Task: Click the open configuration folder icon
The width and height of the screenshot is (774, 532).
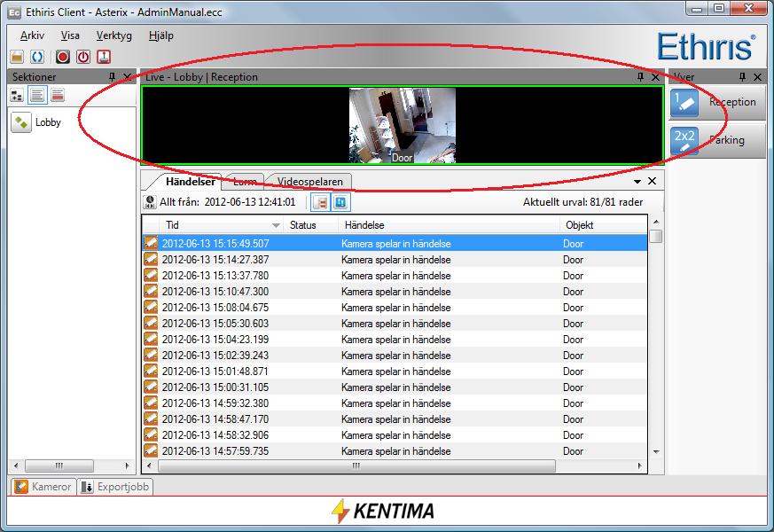Action: point(17,57)
